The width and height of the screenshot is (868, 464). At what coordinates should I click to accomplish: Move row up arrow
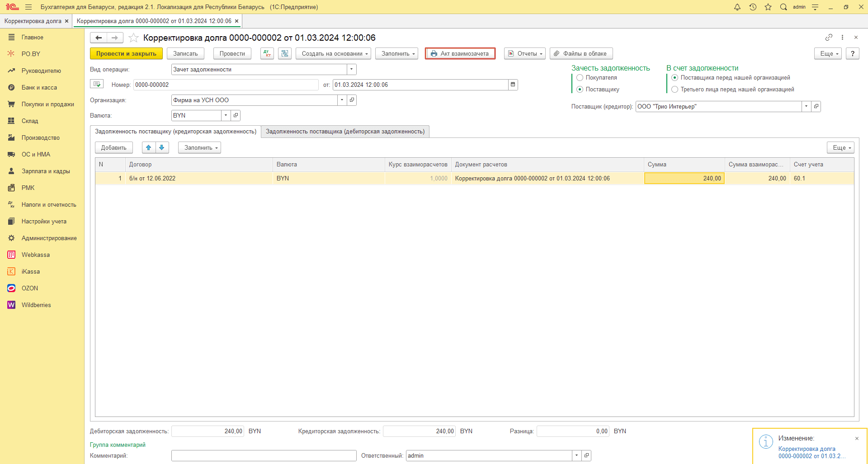[x=149, y=147]
